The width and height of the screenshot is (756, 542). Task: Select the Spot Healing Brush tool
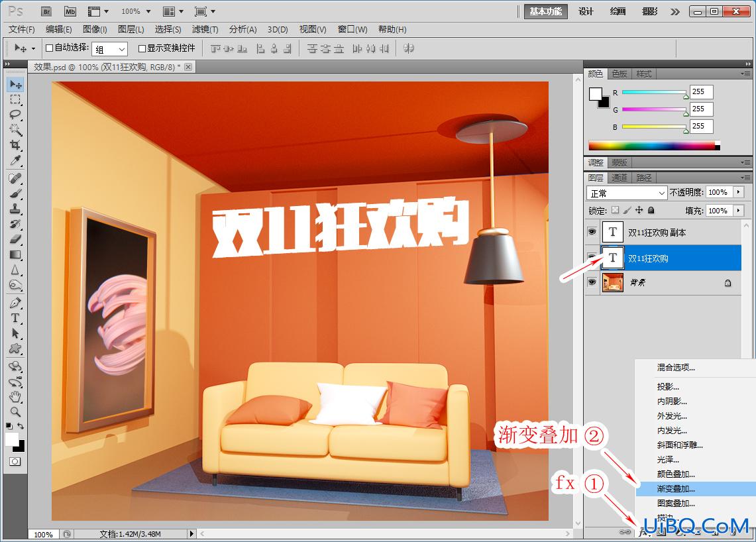15,178
